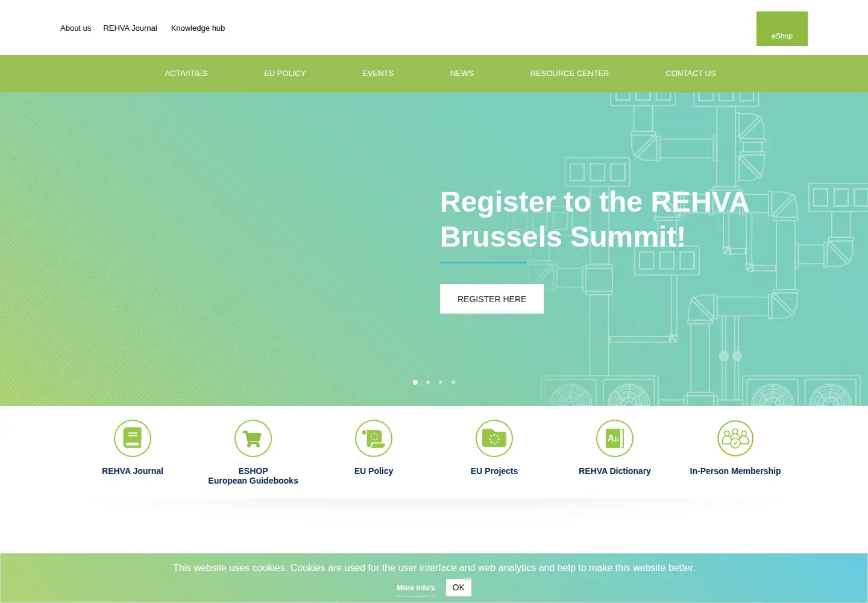
Task: Click the Register Here button
Action: click(492, 299)
